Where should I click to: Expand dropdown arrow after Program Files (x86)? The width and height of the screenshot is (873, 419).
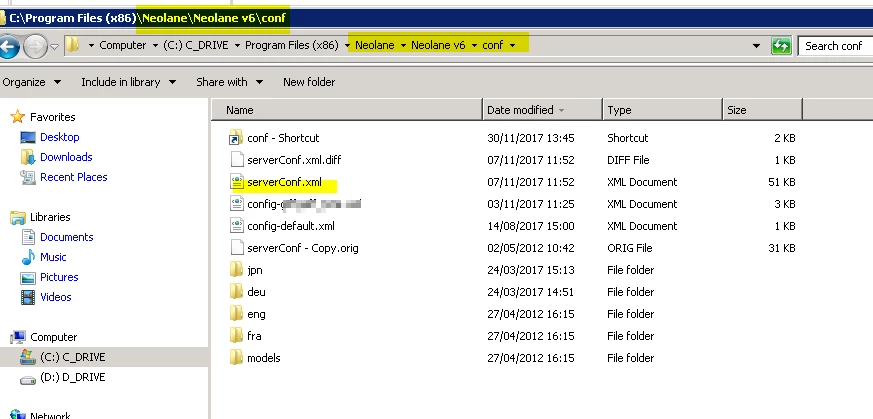pyautogui.click(x=347, y=46)
